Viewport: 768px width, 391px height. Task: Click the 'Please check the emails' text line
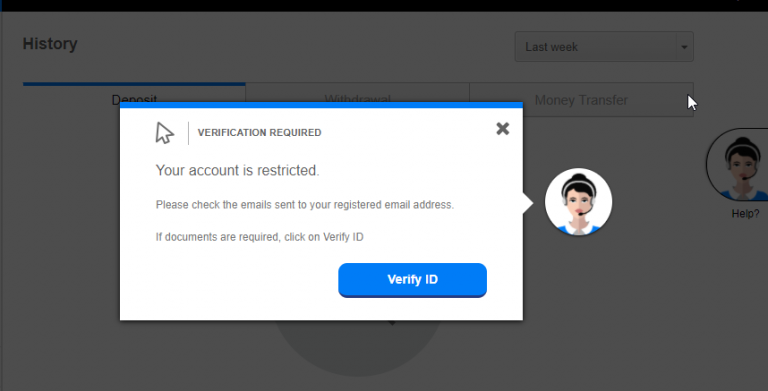point(305,205)
